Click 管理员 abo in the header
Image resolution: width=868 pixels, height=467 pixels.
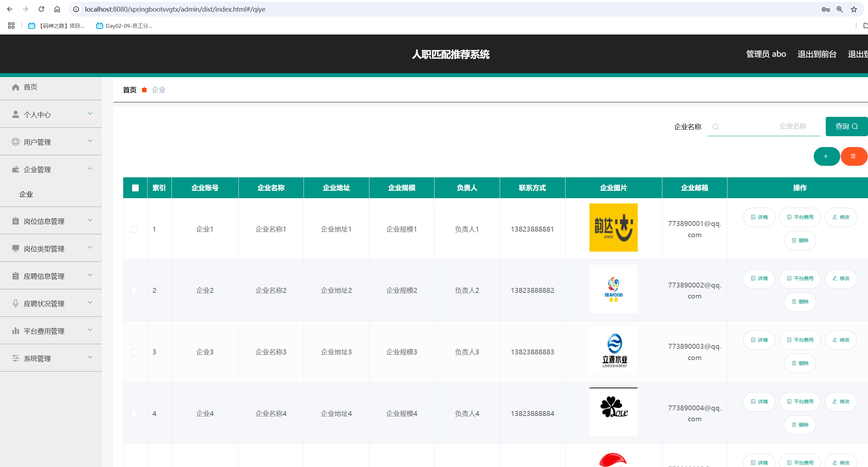point(766,54)
